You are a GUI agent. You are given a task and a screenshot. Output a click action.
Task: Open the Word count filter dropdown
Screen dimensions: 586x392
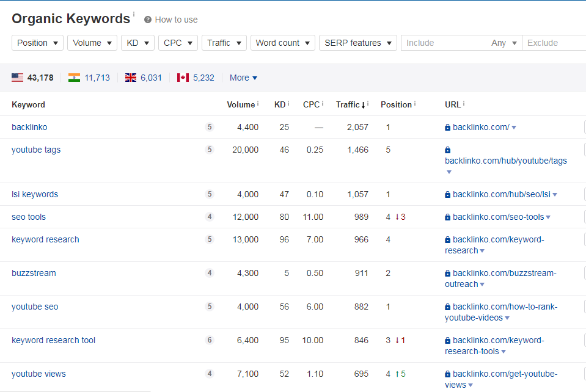pos(282,43)
